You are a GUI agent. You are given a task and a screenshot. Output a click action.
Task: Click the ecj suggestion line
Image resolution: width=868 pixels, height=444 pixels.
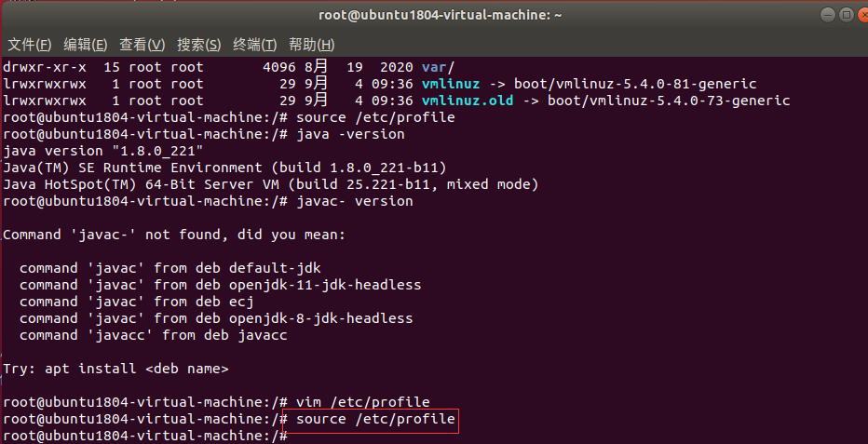[136, 302]
